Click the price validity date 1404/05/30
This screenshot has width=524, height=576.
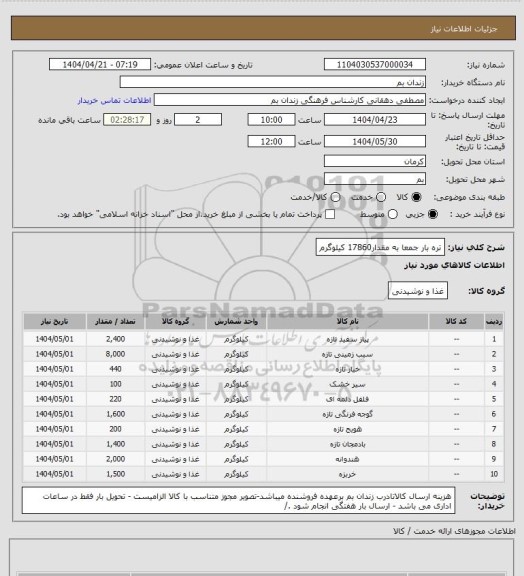pyautogui.click(x=375, y=141)
